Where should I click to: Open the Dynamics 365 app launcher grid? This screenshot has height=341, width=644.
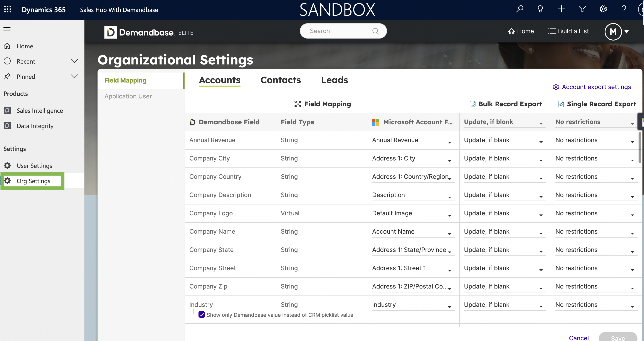(7, 9)
